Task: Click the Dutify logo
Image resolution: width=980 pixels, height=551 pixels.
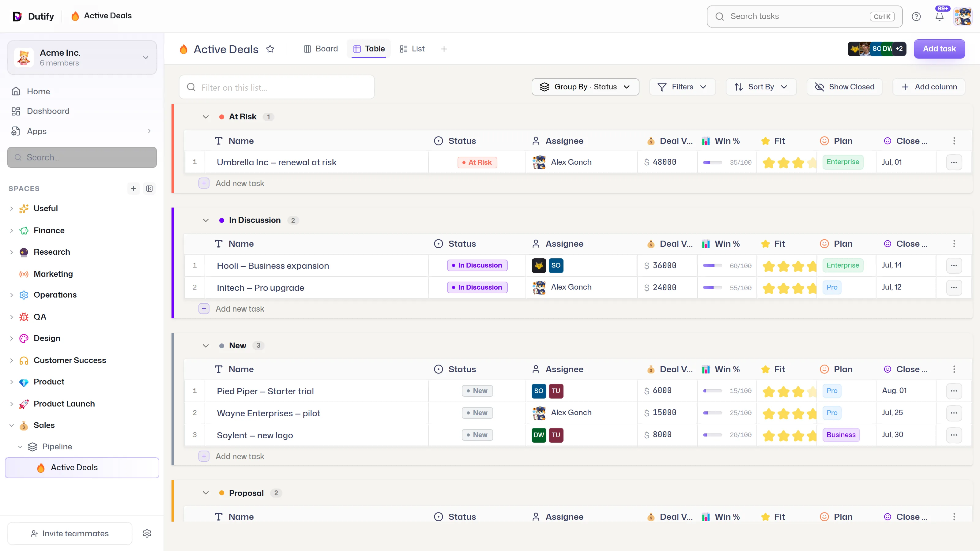Action: tap(33, 16)
